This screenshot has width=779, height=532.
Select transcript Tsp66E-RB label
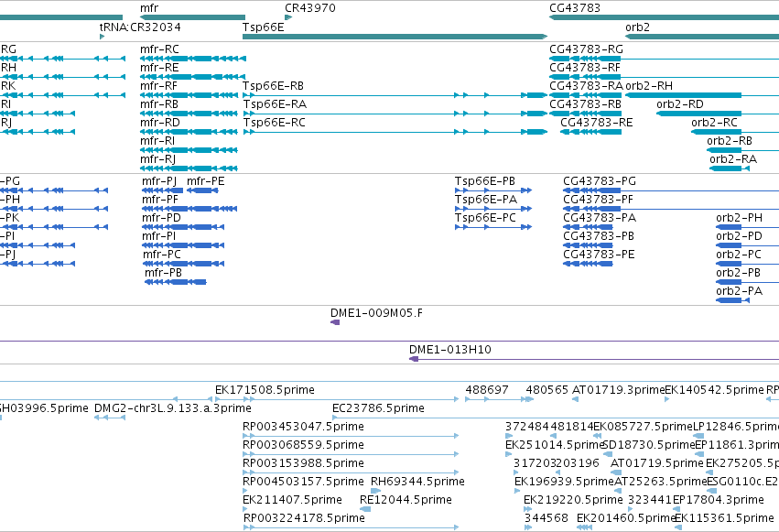(x=274, y=86)
